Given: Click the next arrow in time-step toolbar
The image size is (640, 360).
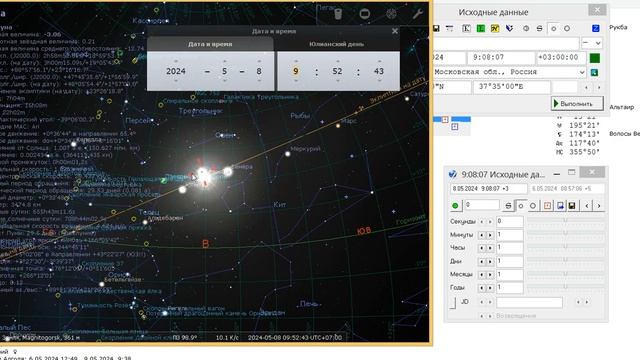Looking at the screenshot, I should click(x=599, y=206).
